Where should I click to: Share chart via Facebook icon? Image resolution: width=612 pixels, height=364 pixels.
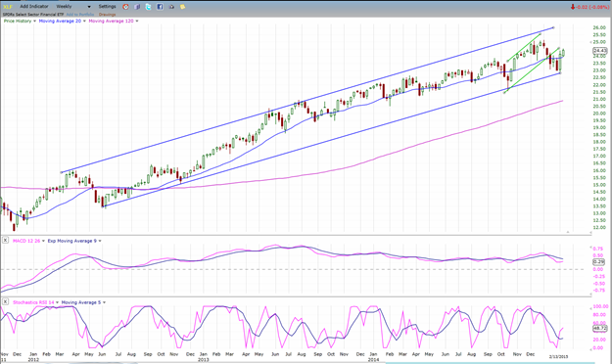pos(160,7)
